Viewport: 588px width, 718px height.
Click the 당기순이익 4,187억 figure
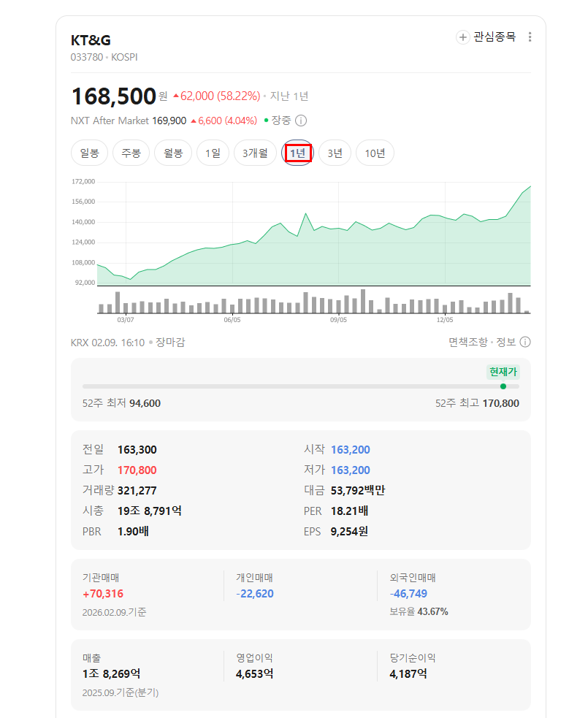408,674
